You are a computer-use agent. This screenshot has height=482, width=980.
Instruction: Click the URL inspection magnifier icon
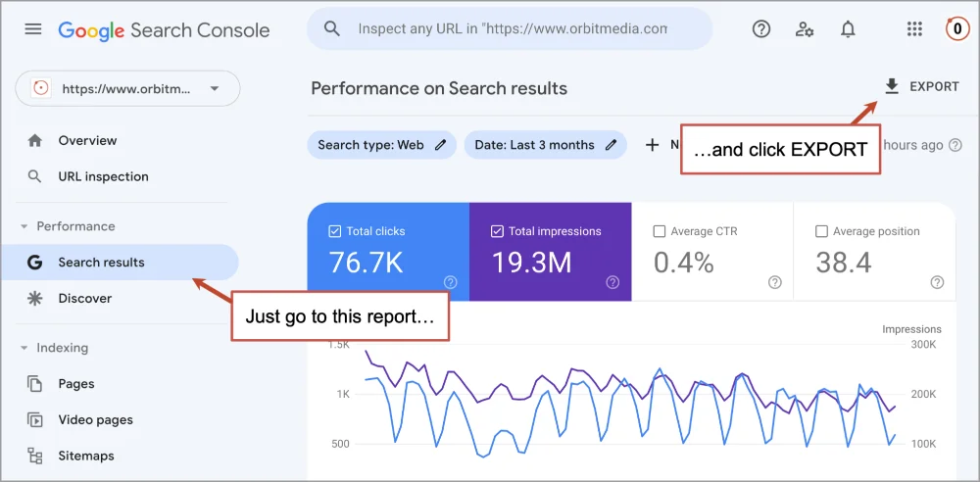[x=35, y=176]
